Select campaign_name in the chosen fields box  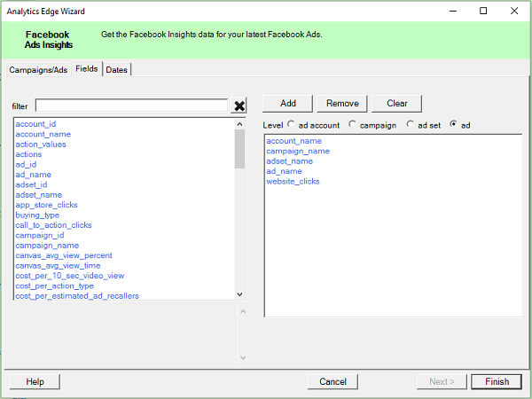click(298, 152)
